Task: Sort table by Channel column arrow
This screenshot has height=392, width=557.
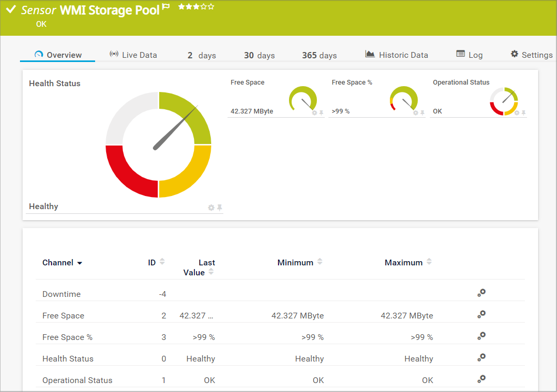Action: point(79,263)
